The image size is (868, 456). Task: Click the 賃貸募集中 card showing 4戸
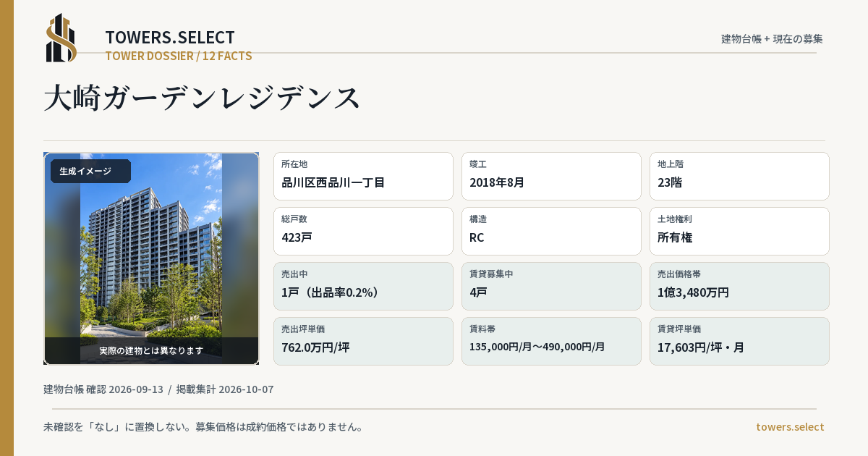pyautogui.click(x=551, y=286)
